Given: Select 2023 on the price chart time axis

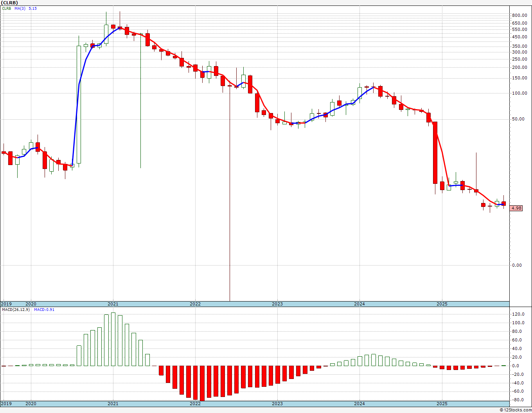Looking at the screenshot, I should (277, 304).
